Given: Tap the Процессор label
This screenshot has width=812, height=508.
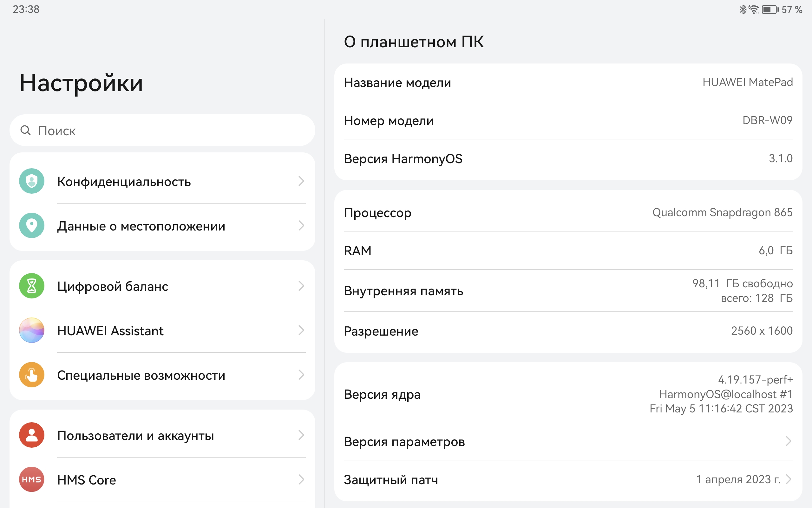Looking at the screenshot, I should (377, 213).
